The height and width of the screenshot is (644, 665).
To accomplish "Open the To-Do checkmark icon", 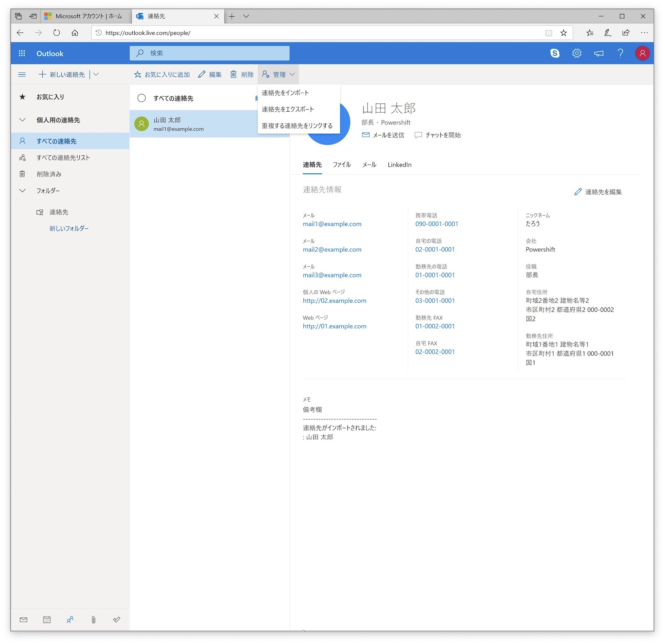I will point(116,620).
